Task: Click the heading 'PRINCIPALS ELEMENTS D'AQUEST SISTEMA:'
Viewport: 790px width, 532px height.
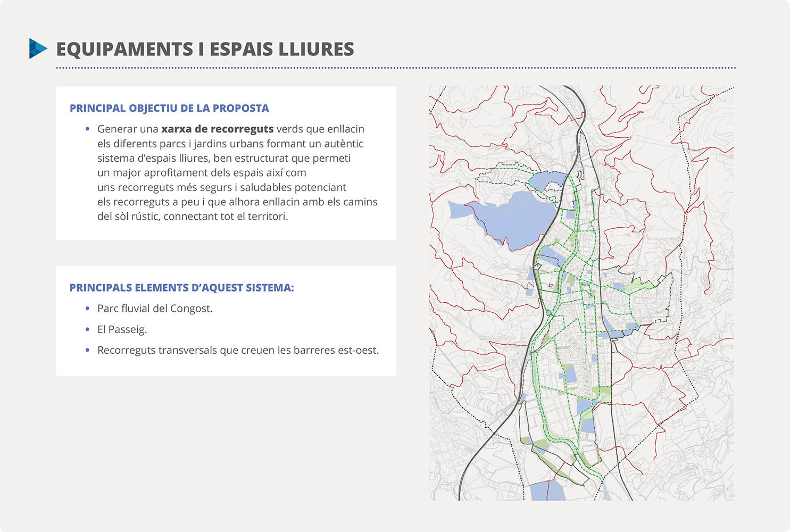Action: (181, 287)
